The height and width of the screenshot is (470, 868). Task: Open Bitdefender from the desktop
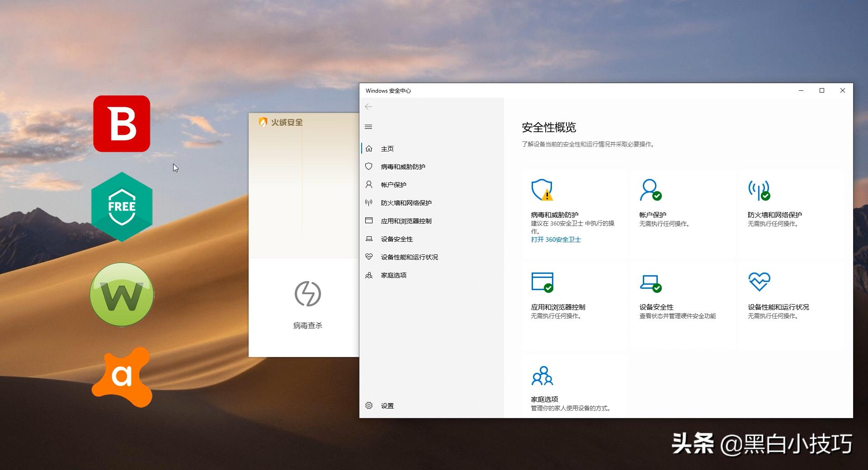coord(121,124)
